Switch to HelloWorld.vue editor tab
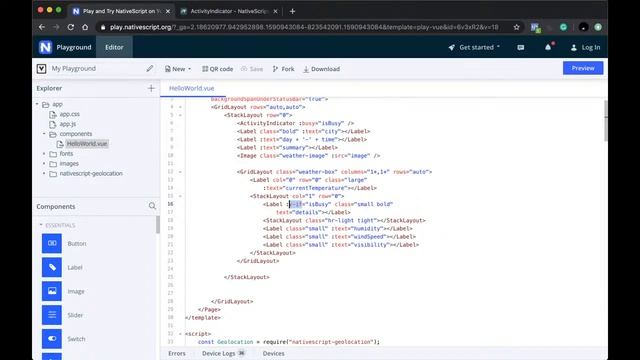Image resolution: width=640 pixels, height=360 pixels. coord(191,88)
